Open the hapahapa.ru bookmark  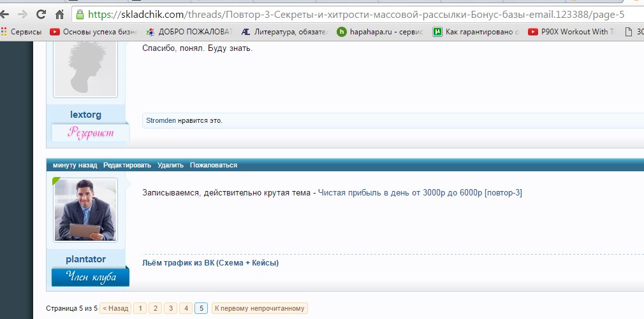[380, 32]
